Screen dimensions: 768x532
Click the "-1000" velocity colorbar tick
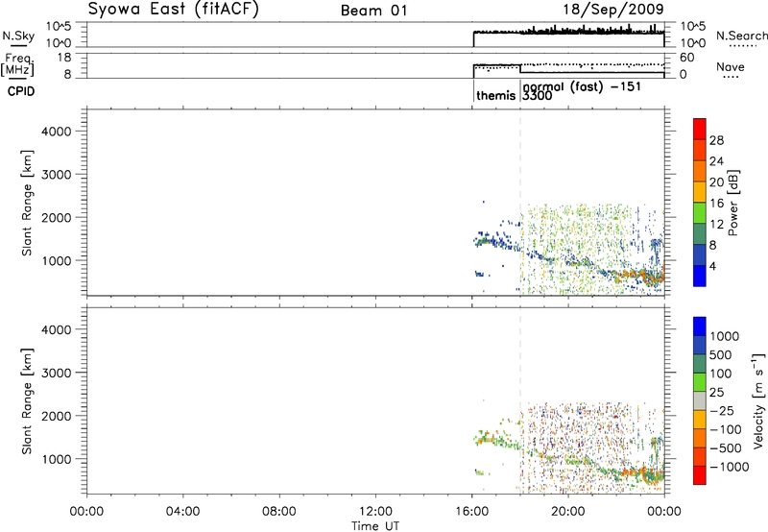pyautogui.click(x=729, y=467)
